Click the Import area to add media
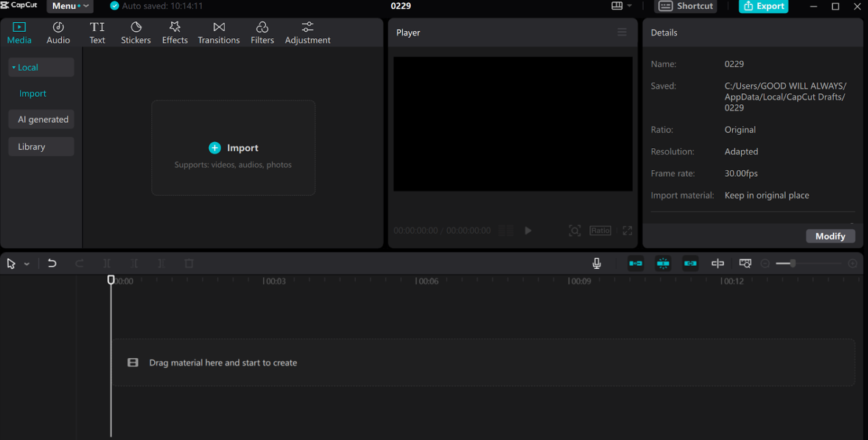Screen dimensions: 868x440 233,148
